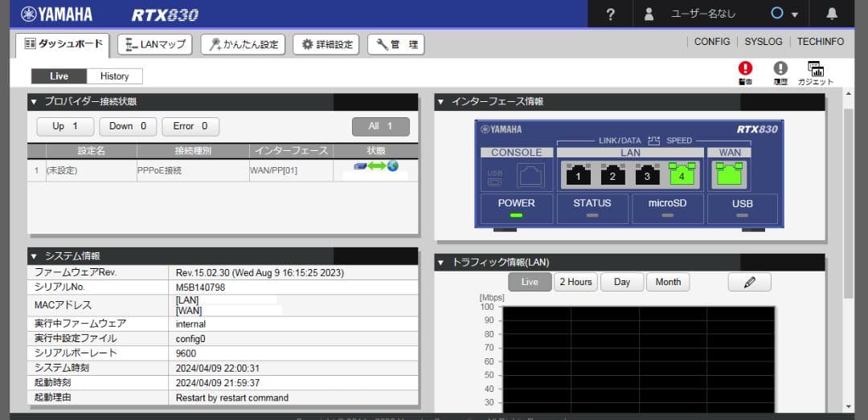Screen dimensions: 868x420
Task: Open the help question mark icon
Action: 610,14
